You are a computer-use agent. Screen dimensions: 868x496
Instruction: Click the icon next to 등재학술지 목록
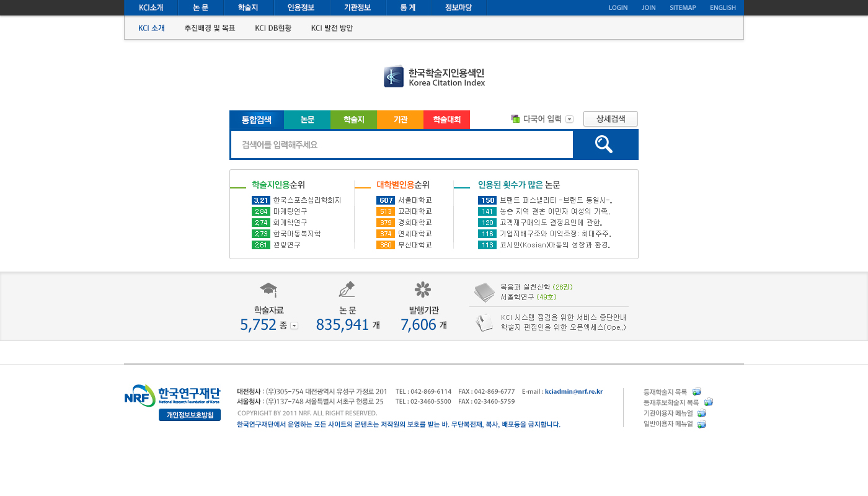(697, 392)
